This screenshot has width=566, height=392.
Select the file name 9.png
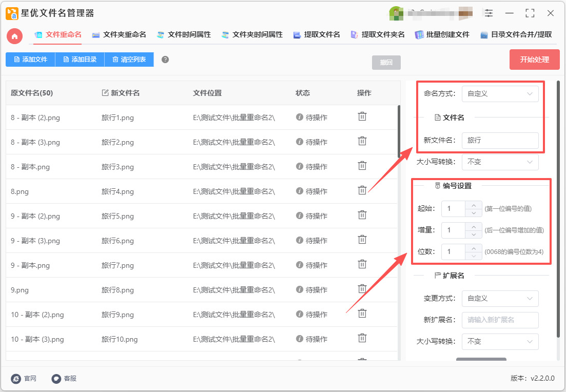pyautogui.click(x=19, y=290)
